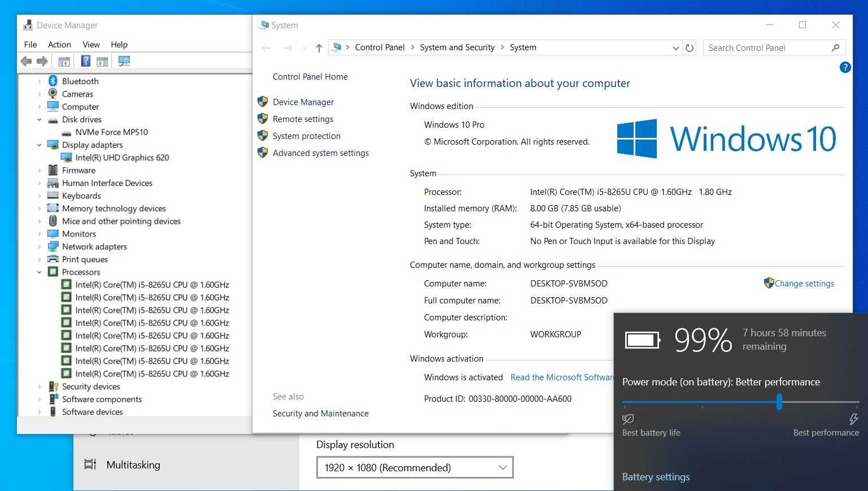Open Read the Microsoft Software license link
The height and width of the screenshot is (491, 868).
(x=562, y=377)
